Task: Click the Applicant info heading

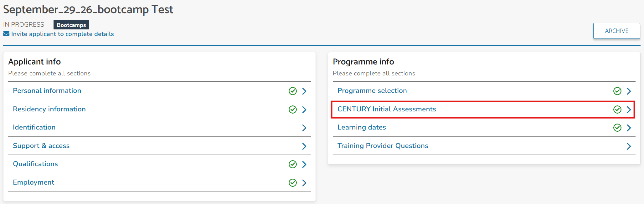Action: coord(34,62)
